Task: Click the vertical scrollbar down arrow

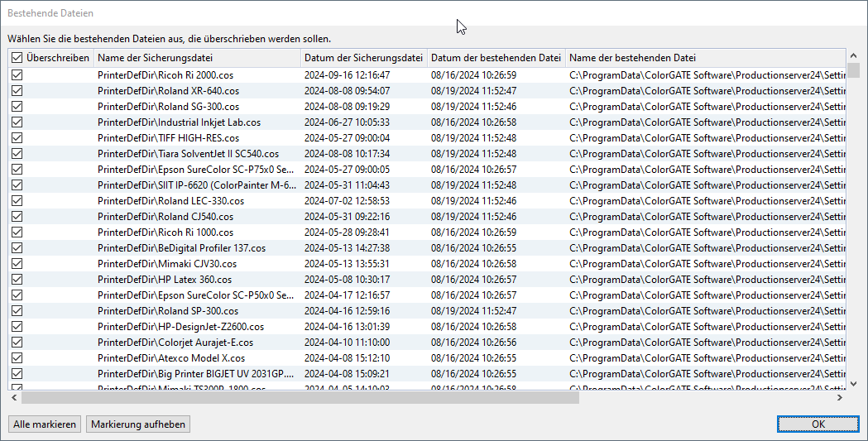Action: (x=853, y=383)
